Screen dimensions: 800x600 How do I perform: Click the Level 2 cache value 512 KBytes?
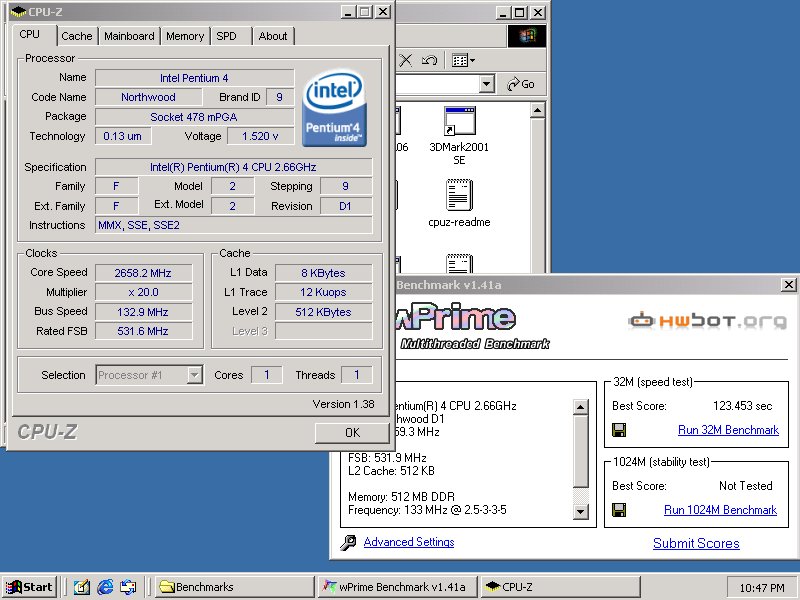tap(323, 312)
